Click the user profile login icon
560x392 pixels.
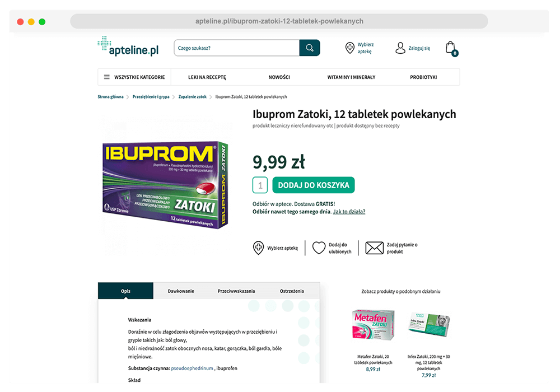pyautogui.click(x=400, y=48)
